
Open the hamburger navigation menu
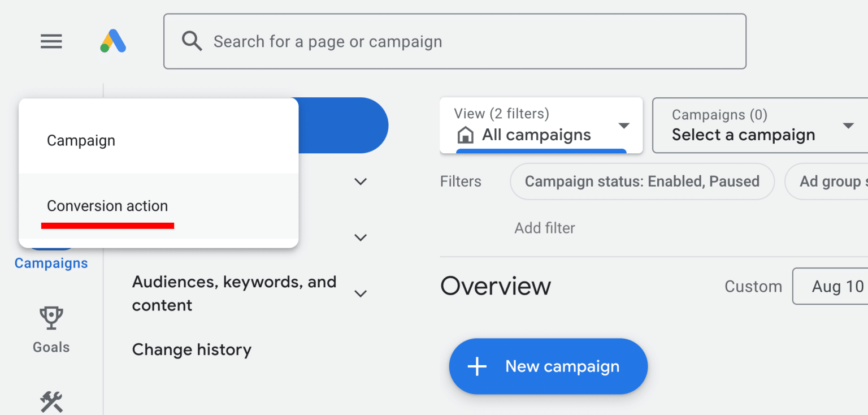(51, 41)
